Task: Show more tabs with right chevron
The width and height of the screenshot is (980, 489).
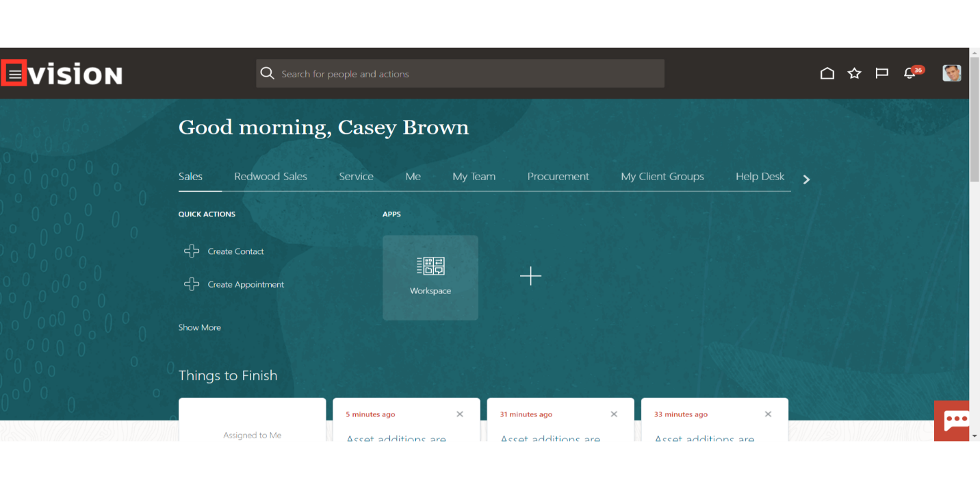Action: click(806, 179)
